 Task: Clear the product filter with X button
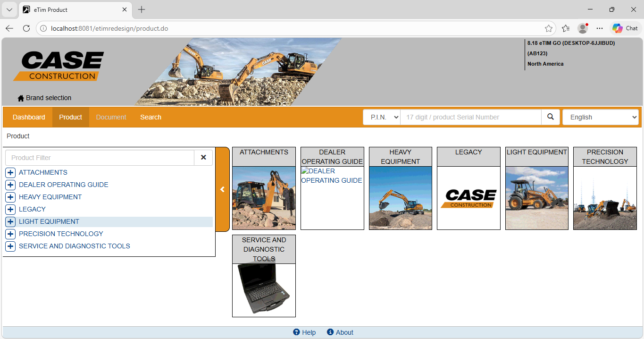point(203,158)
